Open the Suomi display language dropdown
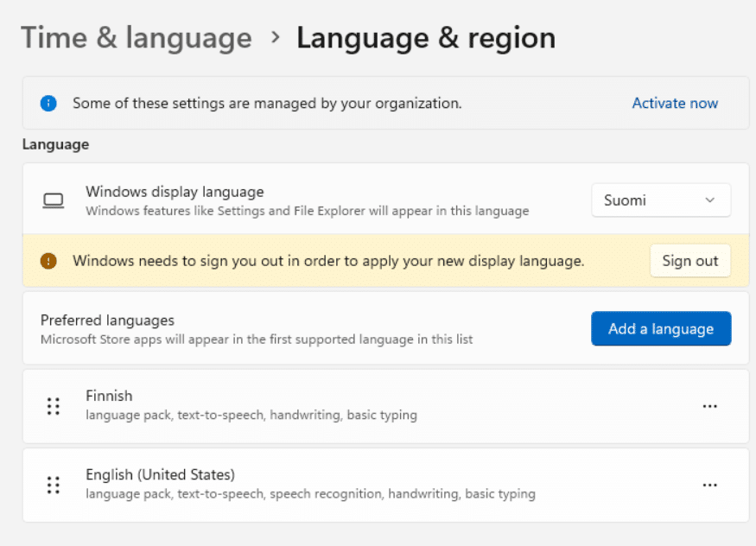 (x=661, y=200)
